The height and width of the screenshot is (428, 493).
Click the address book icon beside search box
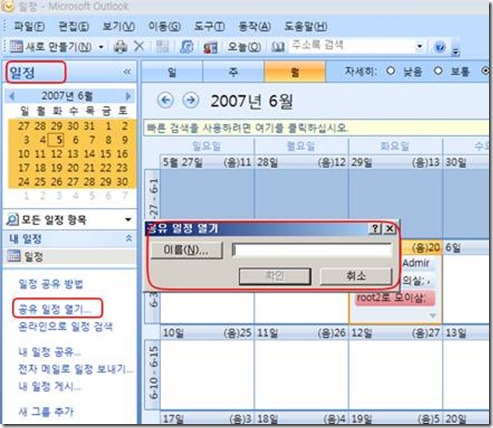(x=278, y=47)
